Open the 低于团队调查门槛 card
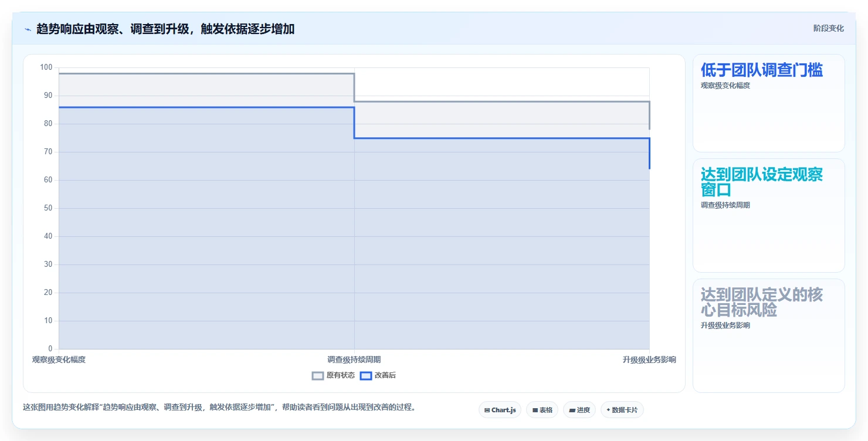Viewport: 868px width, 441px height. tap(768, 103)
